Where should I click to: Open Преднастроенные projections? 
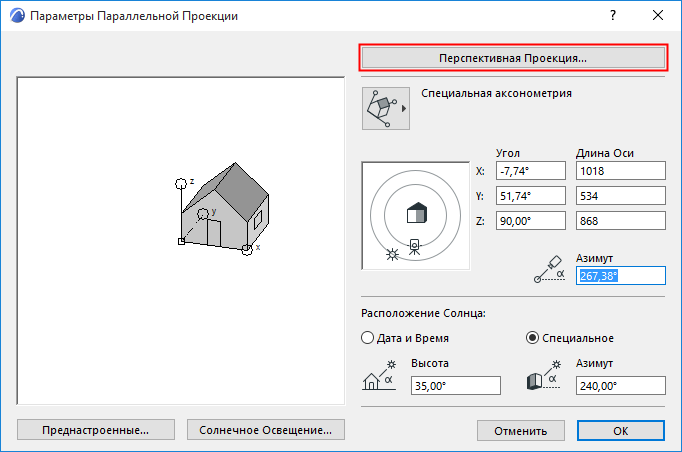coord(96,430)
